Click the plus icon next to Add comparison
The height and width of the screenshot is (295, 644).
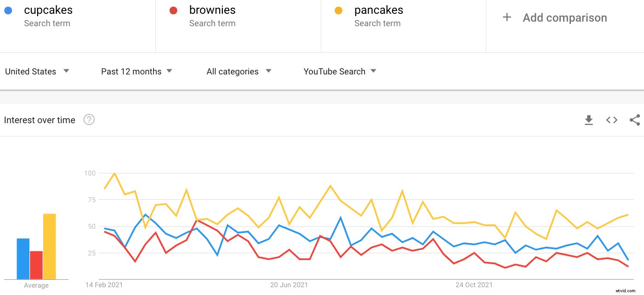click(507, 17)
